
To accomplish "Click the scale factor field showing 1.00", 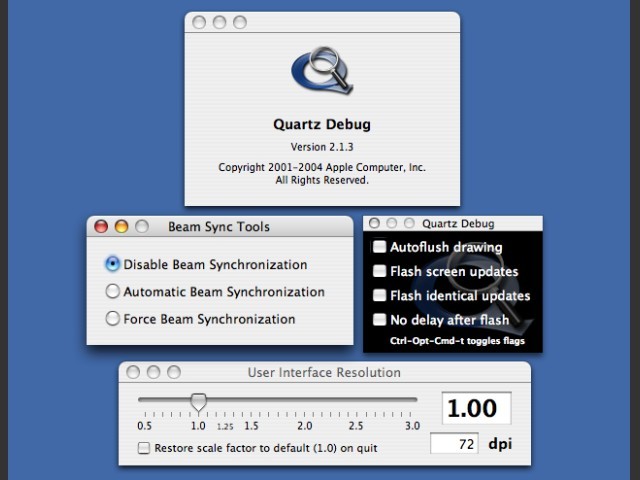I will pos(476,408).
